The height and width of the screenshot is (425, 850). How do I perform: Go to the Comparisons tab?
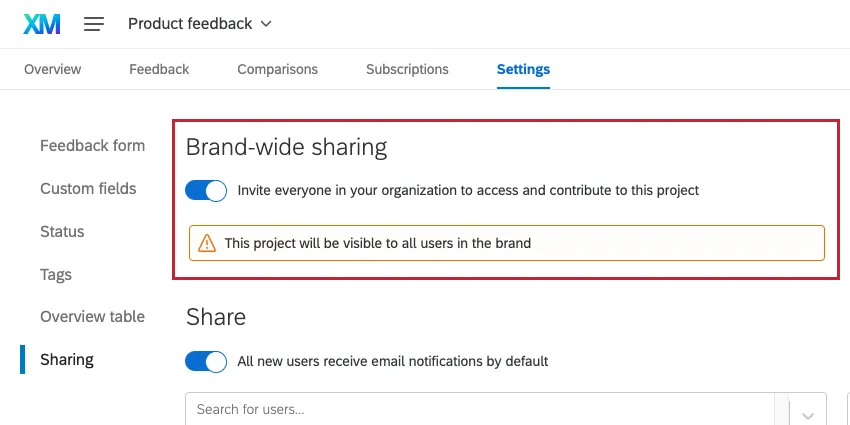coord(277,69)
